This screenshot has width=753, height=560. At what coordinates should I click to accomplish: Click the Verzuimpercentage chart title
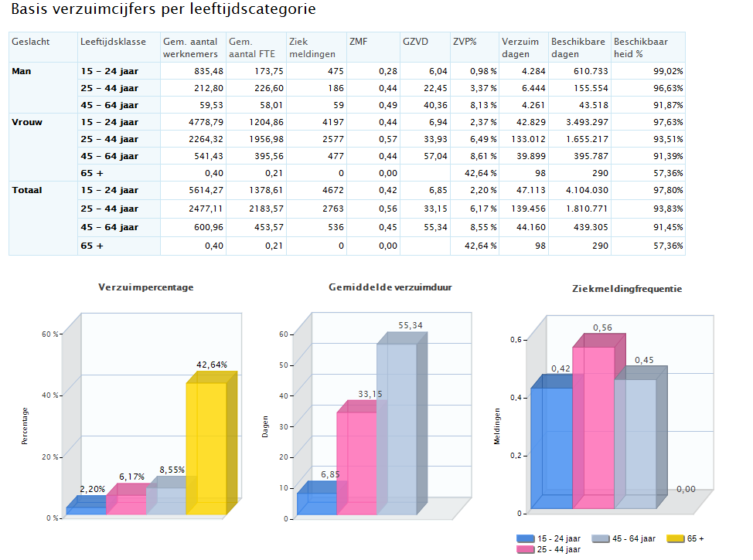(x=146, y=287)
